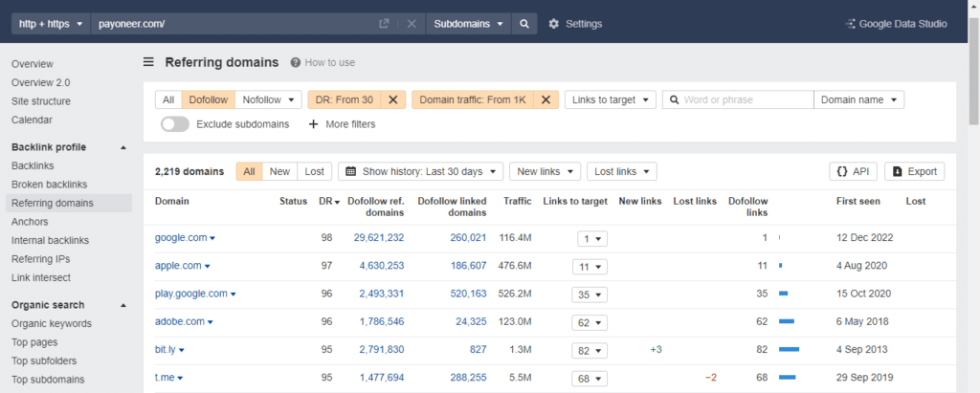Open Organic keywords in the sidebar
980x393 pixels.
52,323
